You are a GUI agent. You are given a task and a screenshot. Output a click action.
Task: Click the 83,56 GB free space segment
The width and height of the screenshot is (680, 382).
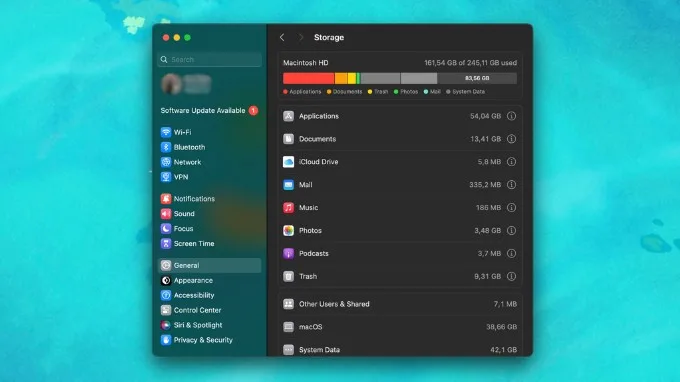(x=477, y=78)
